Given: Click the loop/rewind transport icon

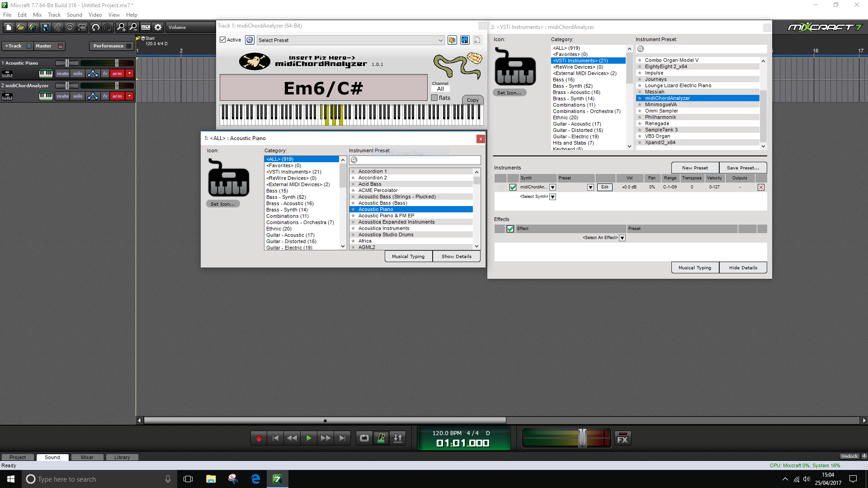Looking at the screenshot, I should (363, 438).
